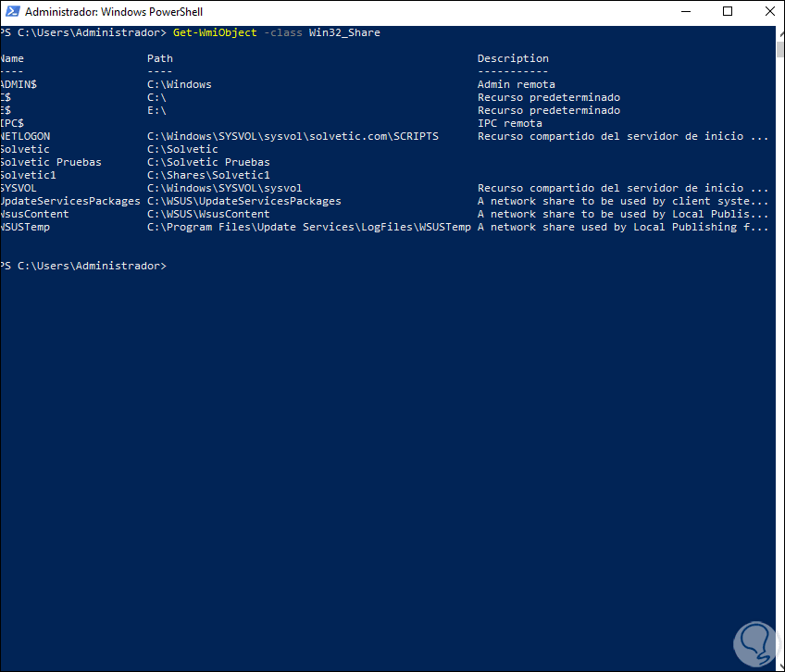Select the SYSVOL share name
This screenshot has height=672, width=785.
click(19, 187)
